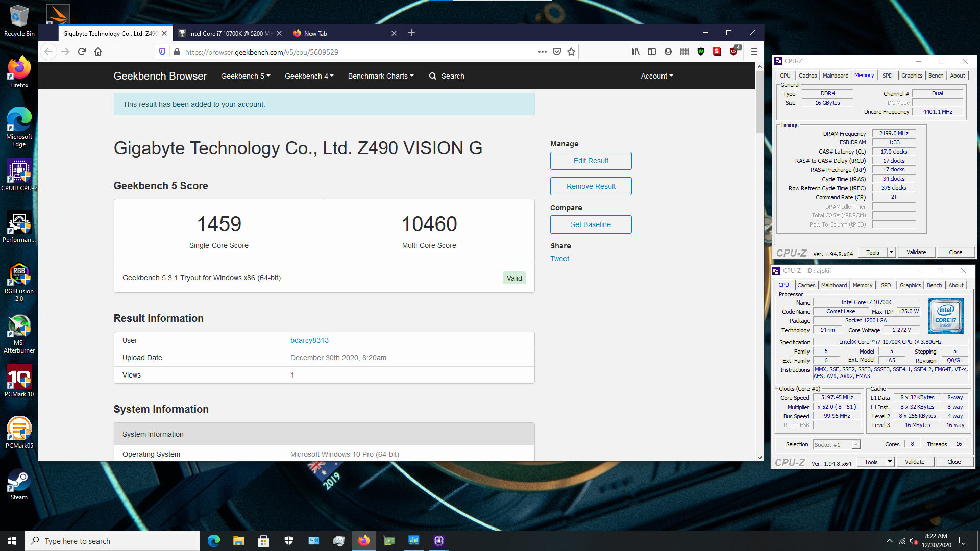Click Close button in lower CPU-Z window

(954, 462)
